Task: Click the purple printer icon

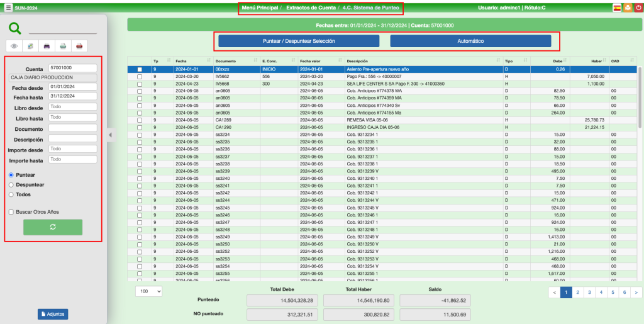Action: [47, 46]
